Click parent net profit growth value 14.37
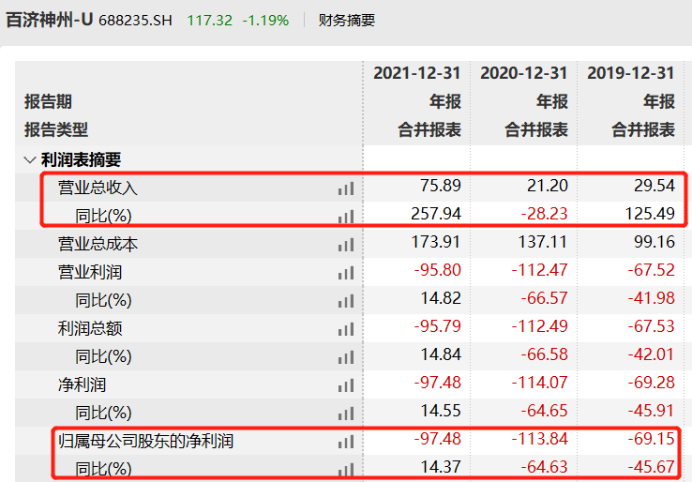Viewport: 692px width, 482px height. (440, 467)
